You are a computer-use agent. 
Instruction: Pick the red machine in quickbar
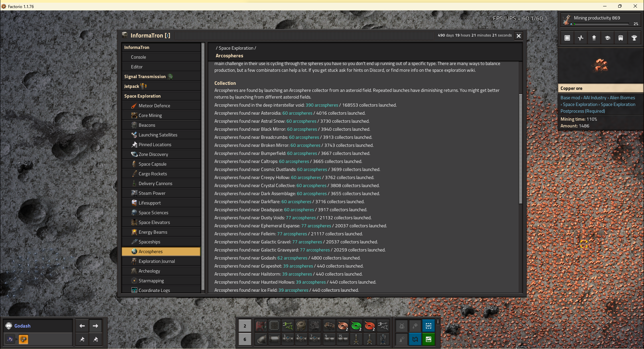pyautogui.click(x=261, y=326)
